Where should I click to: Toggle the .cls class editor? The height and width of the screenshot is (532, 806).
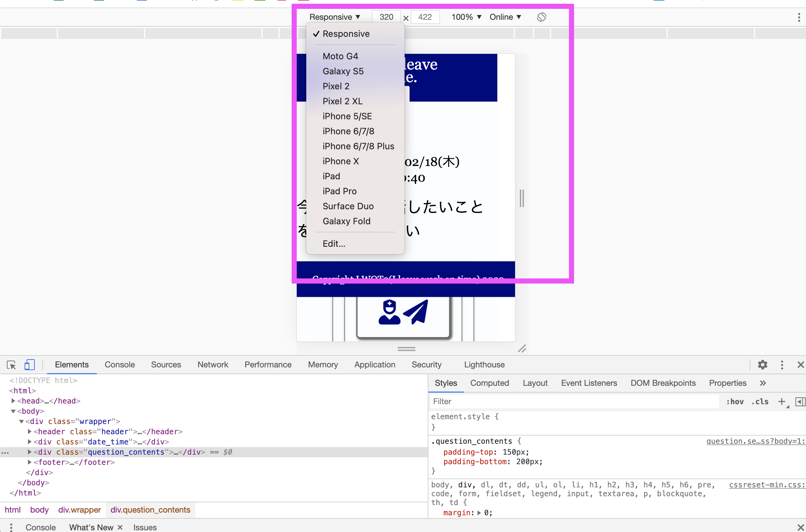click(760, 401)
